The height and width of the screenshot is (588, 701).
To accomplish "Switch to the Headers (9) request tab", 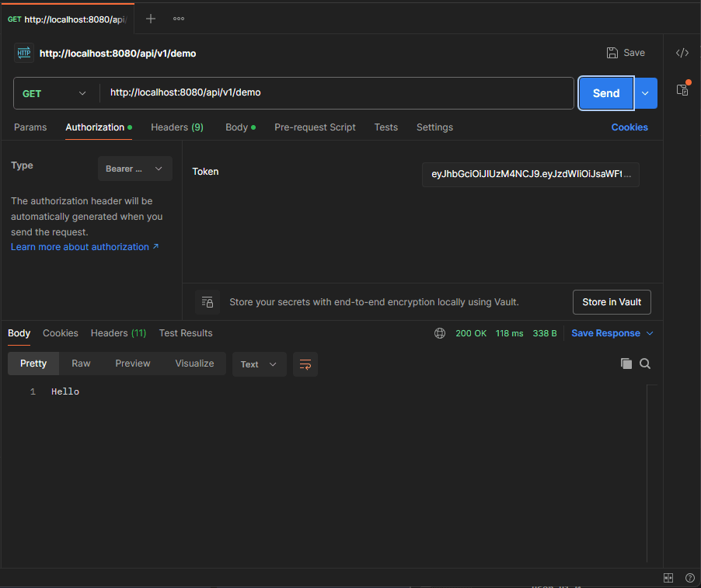I will 176,127.
